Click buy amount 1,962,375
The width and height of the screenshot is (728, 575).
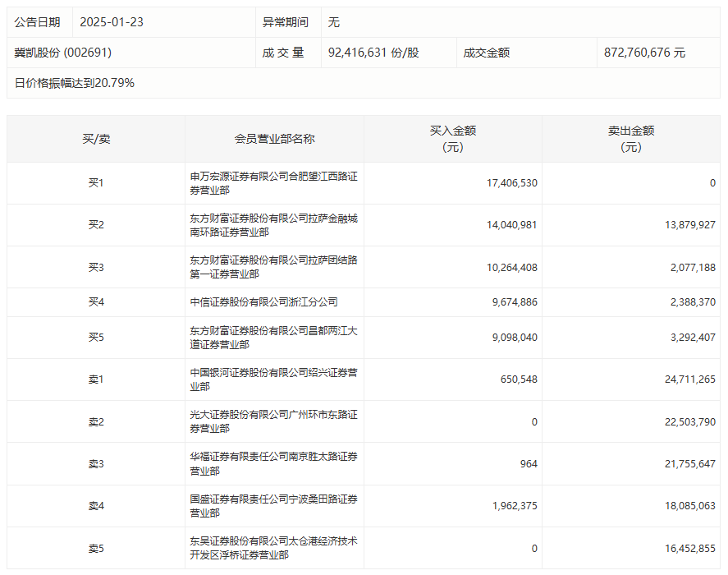tap(515, 506)
